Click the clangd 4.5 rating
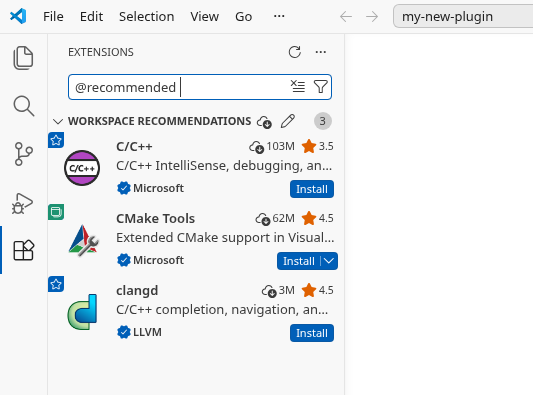The width and height of the screenshot is (533, 395). tap(318, 290)
